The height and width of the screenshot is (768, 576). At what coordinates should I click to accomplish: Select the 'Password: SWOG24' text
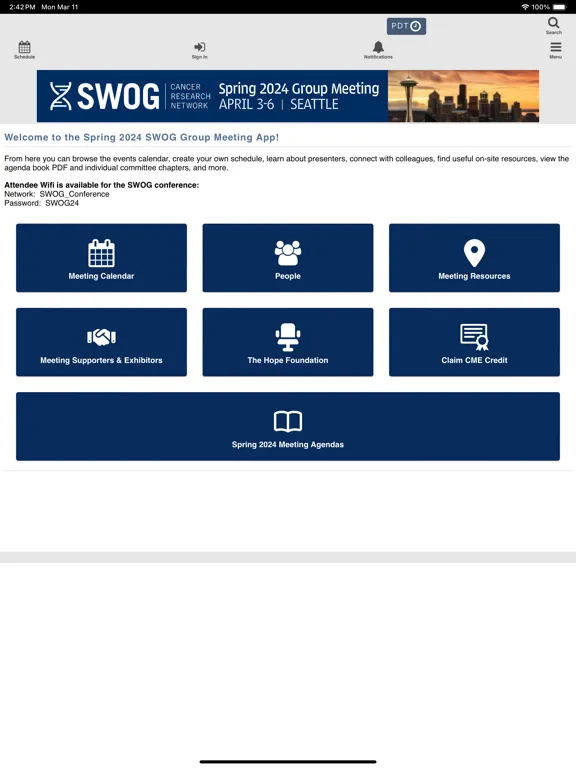42,203
